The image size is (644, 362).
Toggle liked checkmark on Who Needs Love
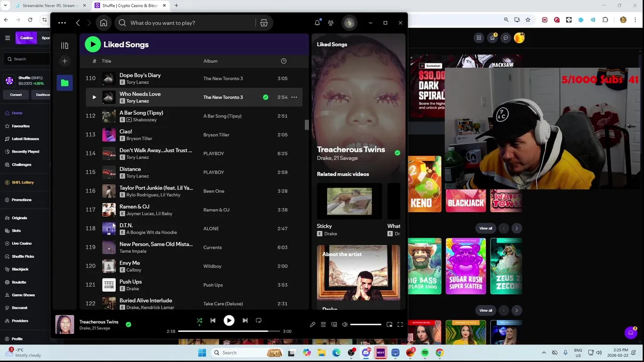[x=266, y=97]
